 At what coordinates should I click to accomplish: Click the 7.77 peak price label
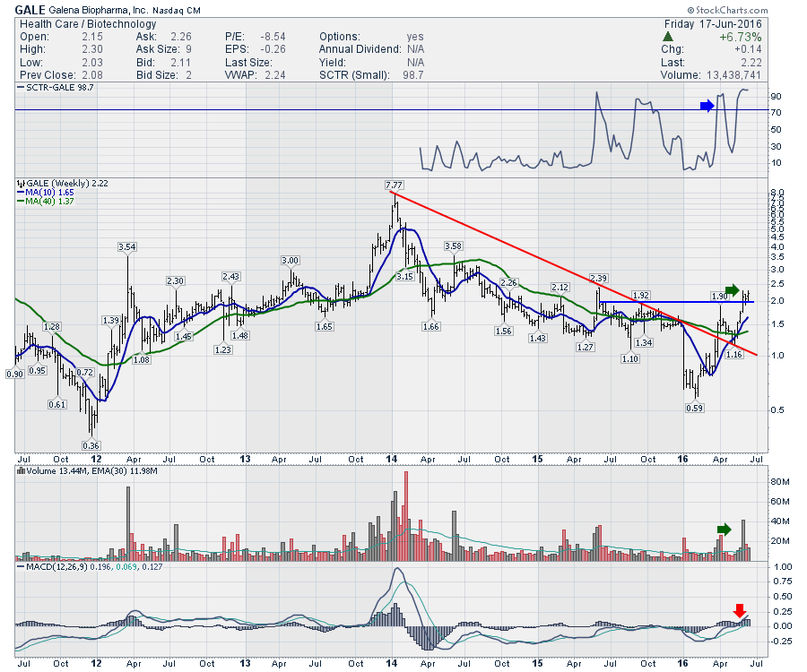[394, 185]
